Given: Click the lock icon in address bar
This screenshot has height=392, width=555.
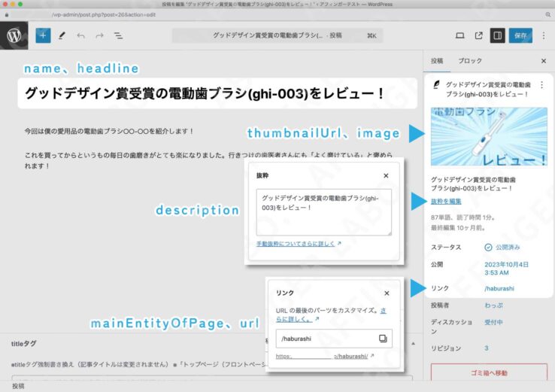Looking at the screenshot, I should 7,15.
